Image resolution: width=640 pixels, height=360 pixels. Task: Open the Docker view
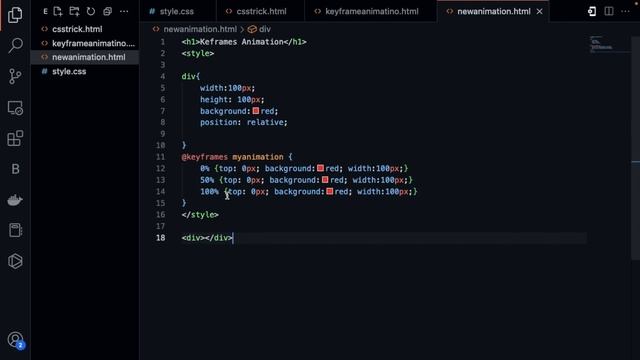coord(15,200)
